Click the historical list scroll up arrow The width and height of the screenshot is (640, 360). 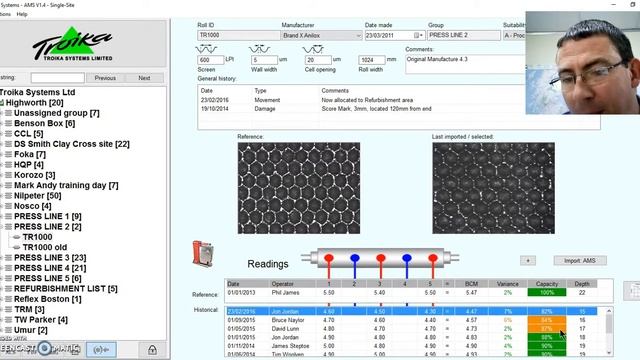[609, 311]
